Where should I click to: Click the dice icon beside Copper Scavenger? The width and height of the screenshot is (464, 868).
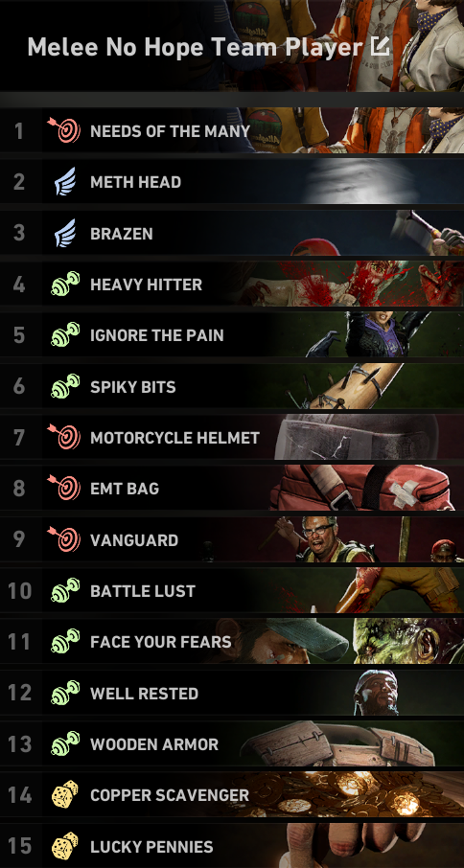[65, 795]
